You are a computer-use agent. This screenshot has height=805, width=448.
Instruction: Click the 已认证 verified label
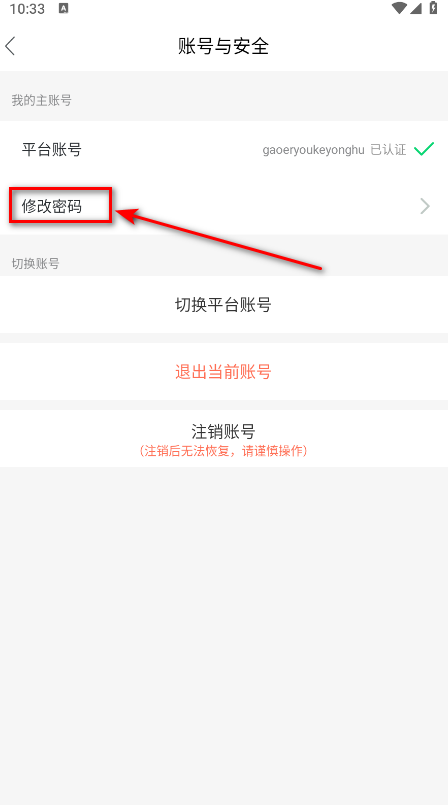(388, 149)
